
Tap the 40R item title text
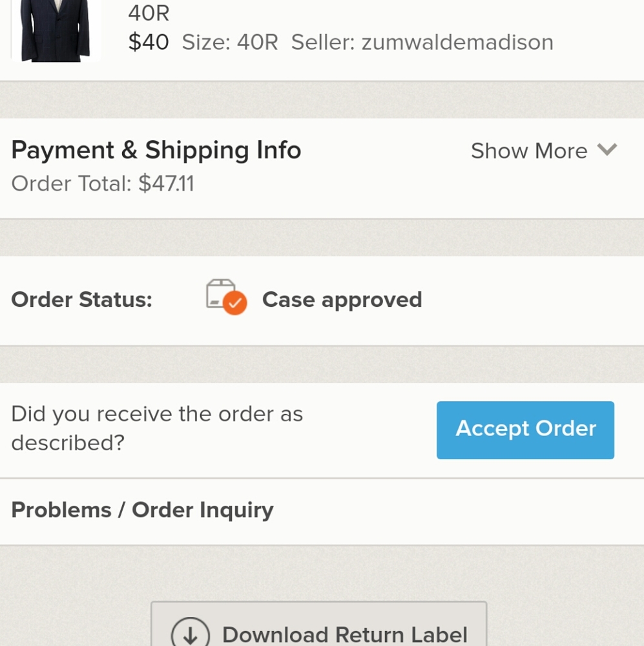149,12
